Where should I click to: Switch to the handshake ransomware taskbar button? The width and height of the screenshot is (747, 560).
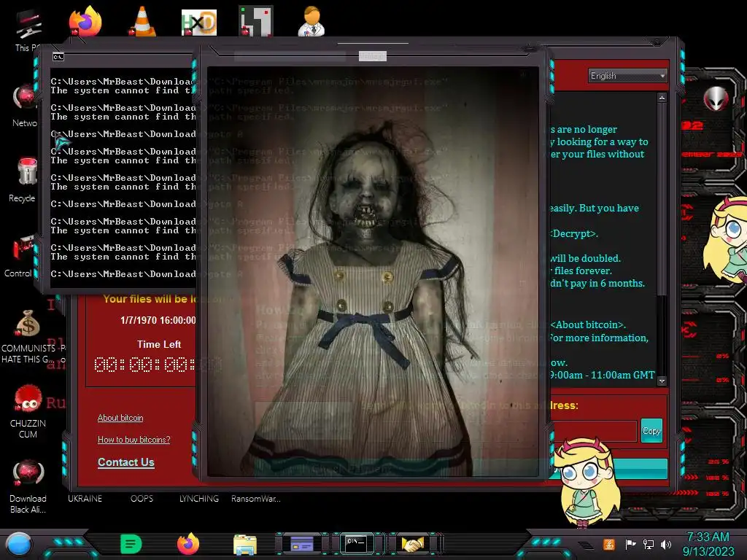[413, 544]
